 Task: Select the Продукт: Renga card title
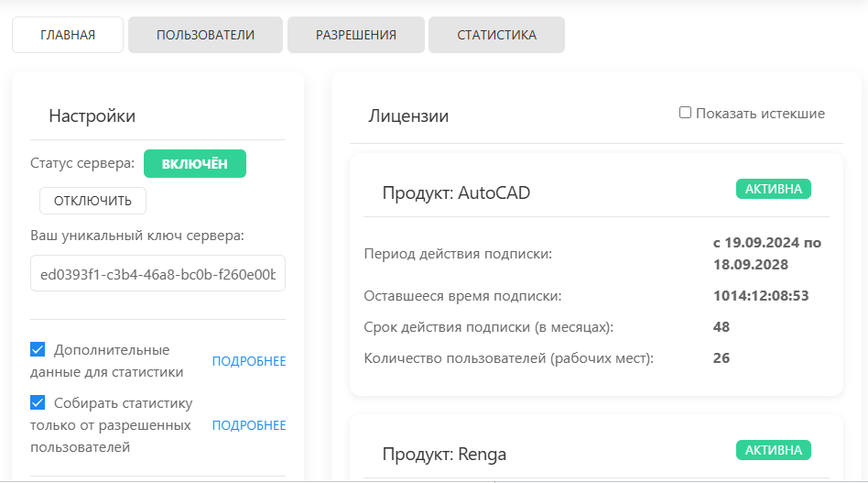pos(444,454)
